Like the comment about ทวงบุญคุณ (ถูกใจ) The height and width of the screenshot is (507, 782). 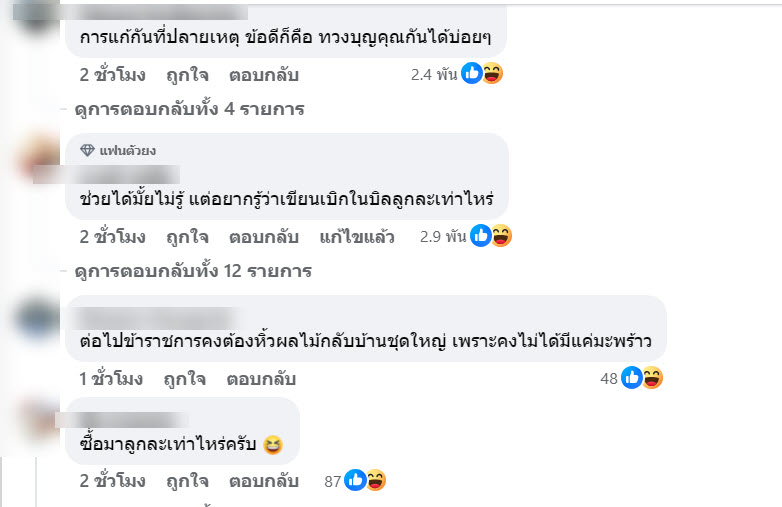187,74
